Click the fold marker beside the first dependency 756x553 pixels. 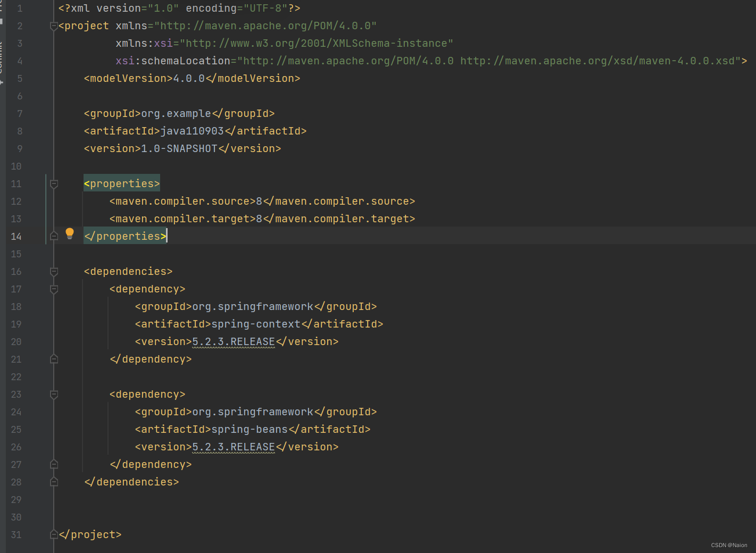tap(53, 289)
